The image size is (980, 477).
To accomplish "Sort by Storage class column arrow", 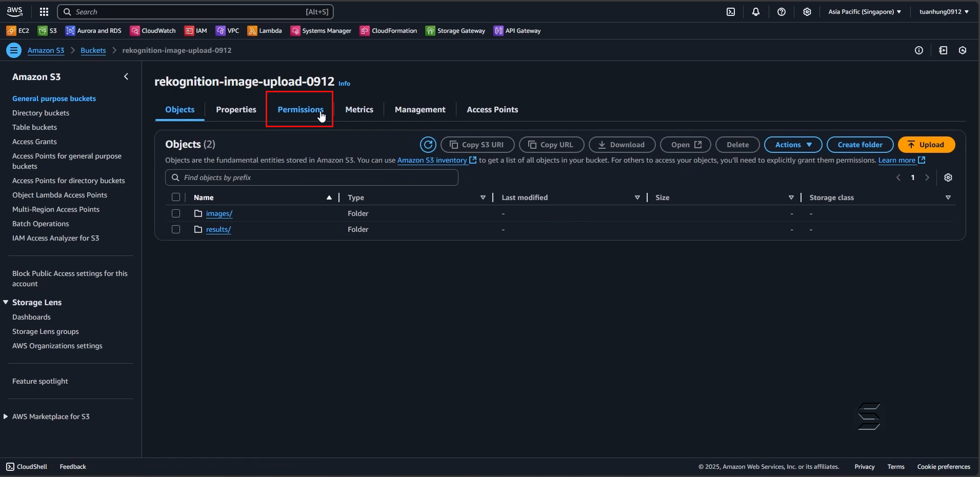I will (948, 197).
